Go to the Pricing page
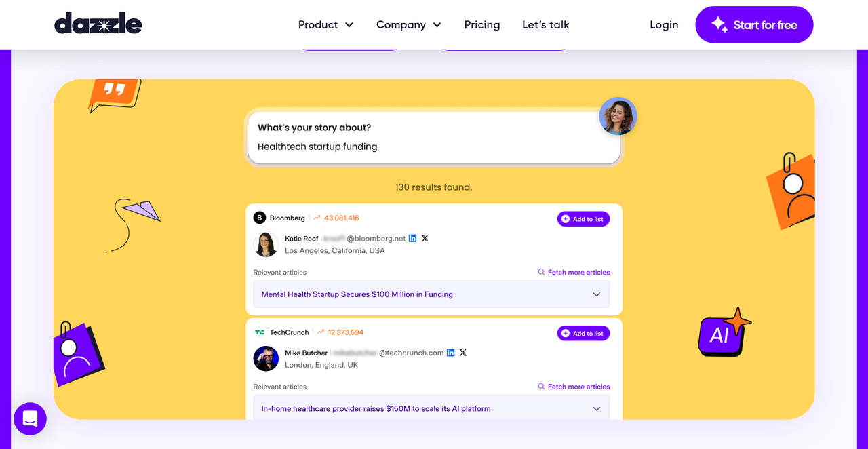868x449 pixels. (481, 25)
